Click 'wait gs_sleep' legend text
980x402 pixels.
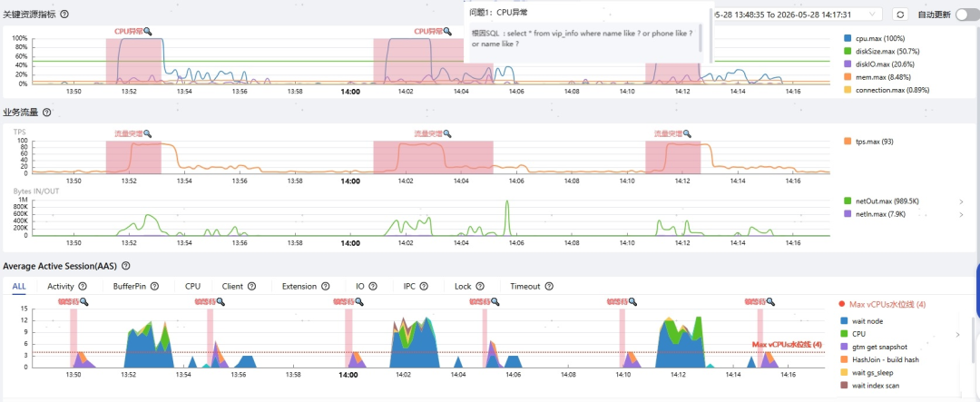click(873, 373)
